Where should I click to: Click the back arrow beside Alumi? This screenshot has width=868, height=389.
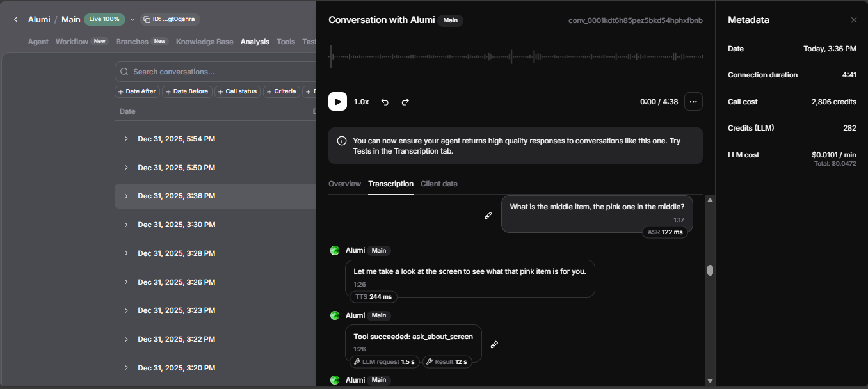[x=16, y=20]
